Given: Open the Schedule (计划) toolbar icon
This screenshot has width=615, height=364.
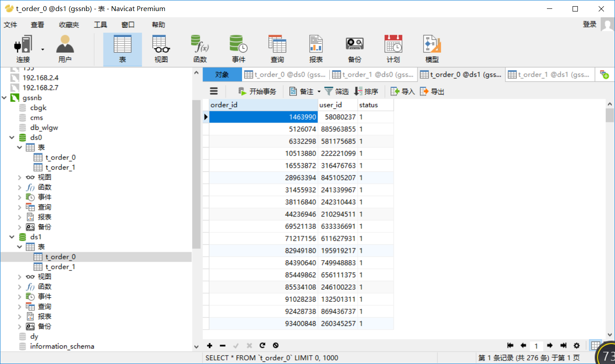Looking at the screenshot, I should tap(393, 49).
